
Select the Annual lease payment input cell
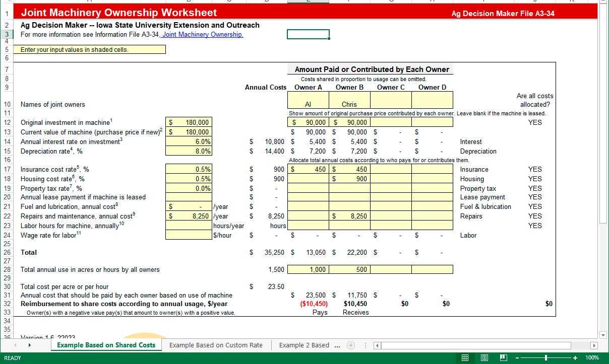click(x=189, y=197)
